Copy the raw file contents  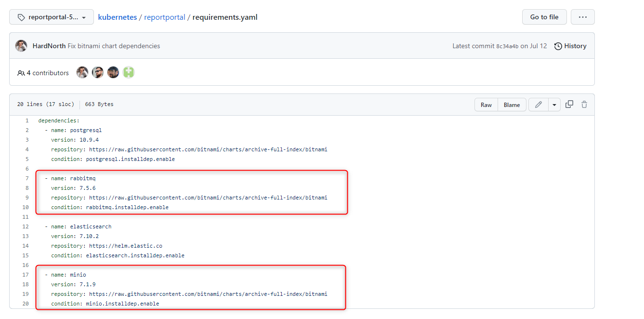(569, 104)
